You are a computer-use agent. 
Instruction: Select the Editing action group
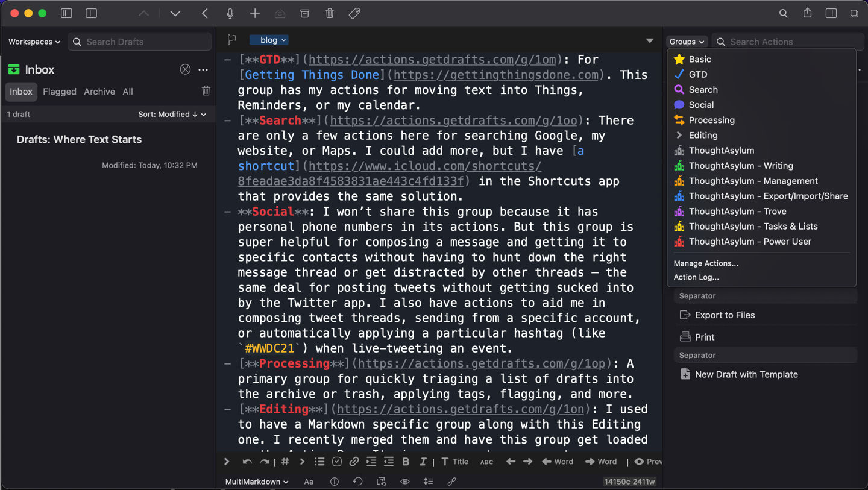[x=761, y=135]
